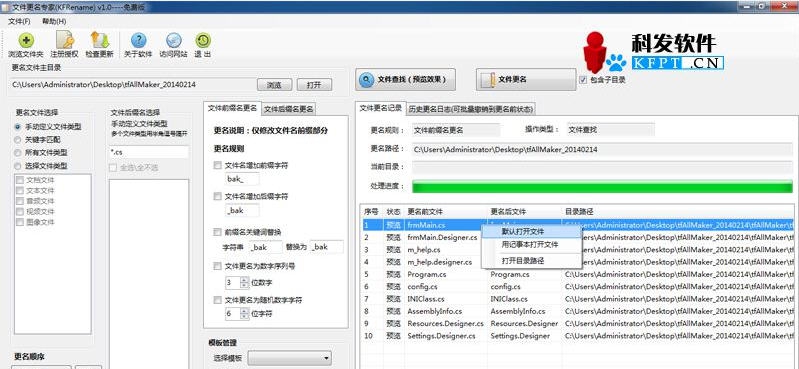Click the Browse (浏览) button beside path
The width and height of the screenshot is (799, 369).
pyautogui.click(x=274, y=85)
